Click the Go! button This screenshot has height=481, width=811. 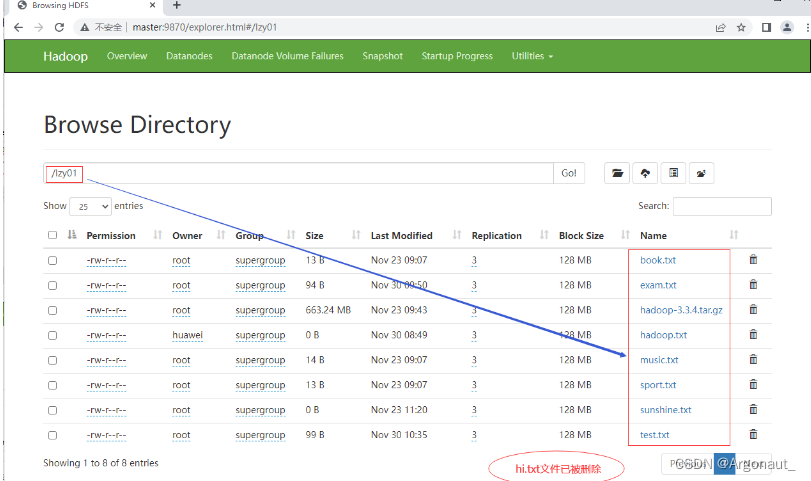(569, 173)
